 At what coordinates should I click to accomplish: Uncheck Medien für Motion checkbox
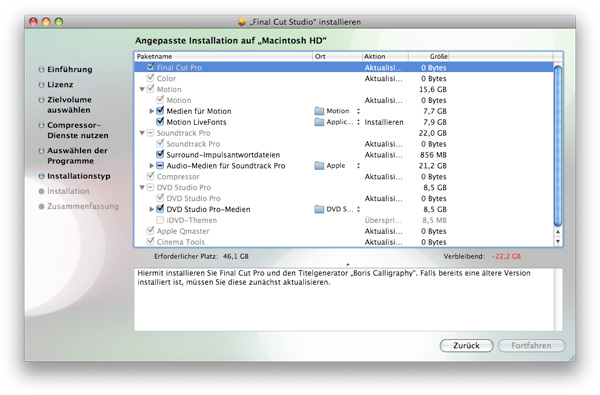point(160,111)
